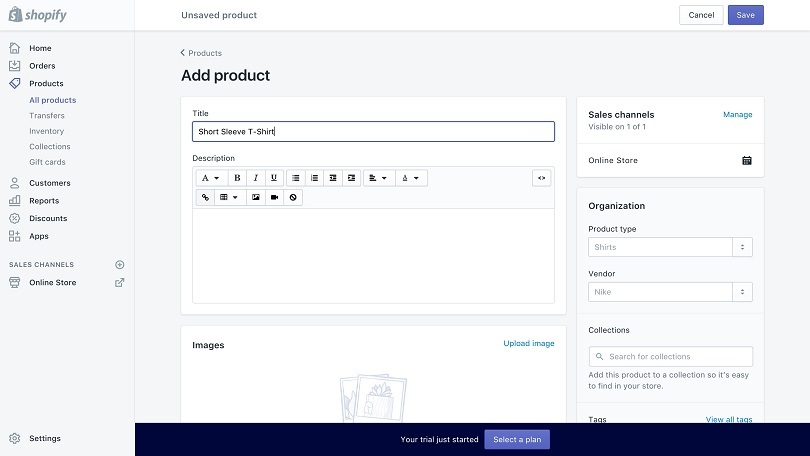Toggle italic formatting
The image size is (810, 456).
point(256,178)
